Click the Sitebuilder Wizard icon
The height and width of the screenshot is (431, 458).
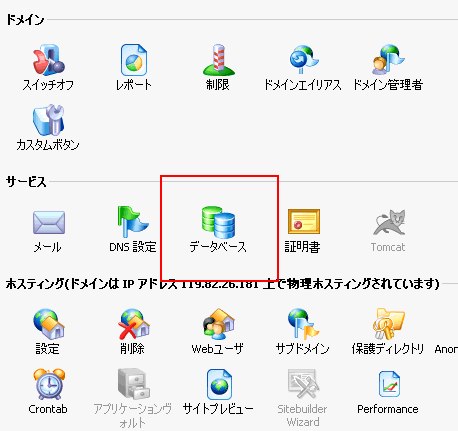[304, 384]
